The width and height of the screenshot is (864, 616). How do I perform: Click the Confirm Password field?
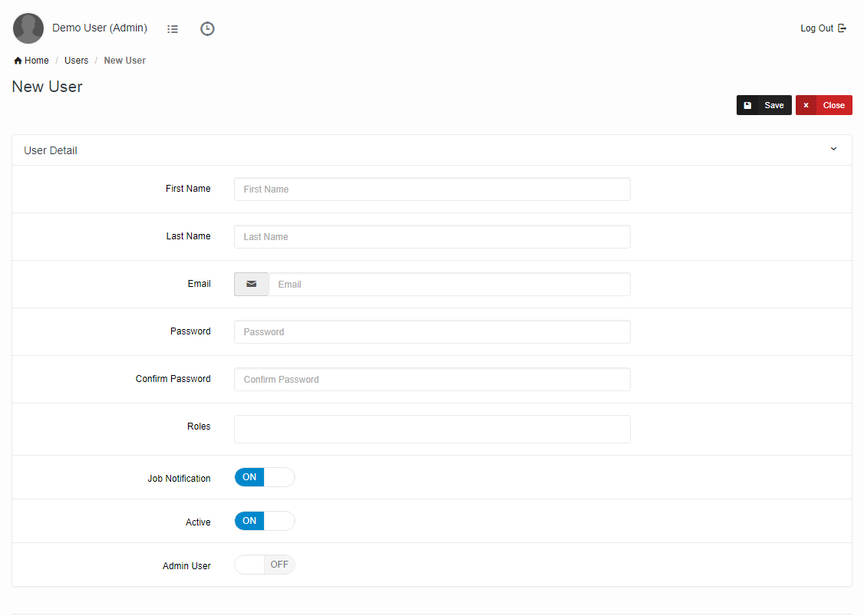tap(432, 379)
